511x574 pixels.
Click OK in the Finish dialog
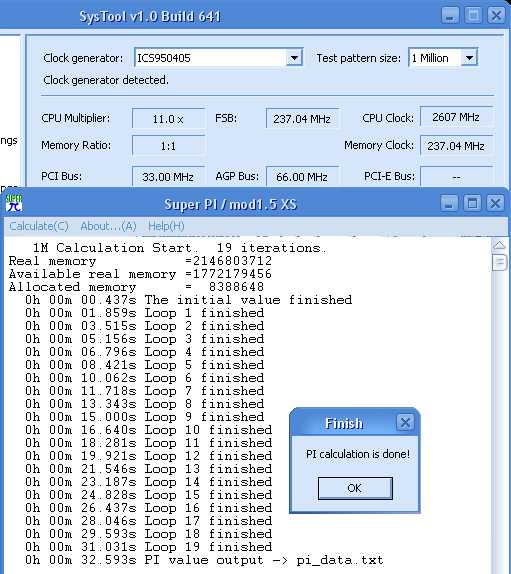click(355, 488)
